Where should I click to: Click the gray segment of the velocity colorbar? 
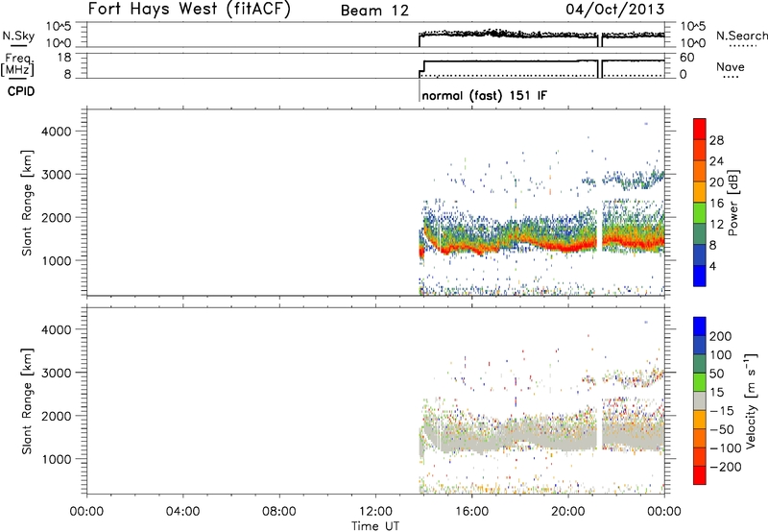[x=700, y=400]
